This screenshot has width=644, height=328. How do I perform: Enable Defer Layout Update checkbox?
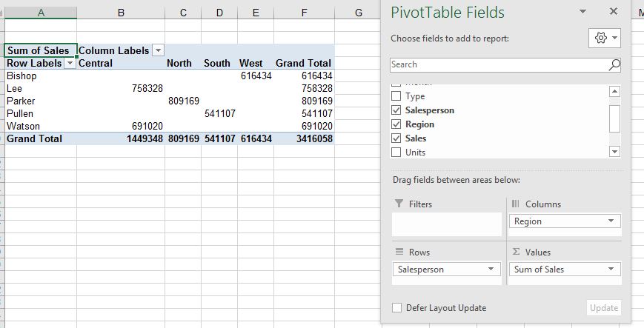396,308
